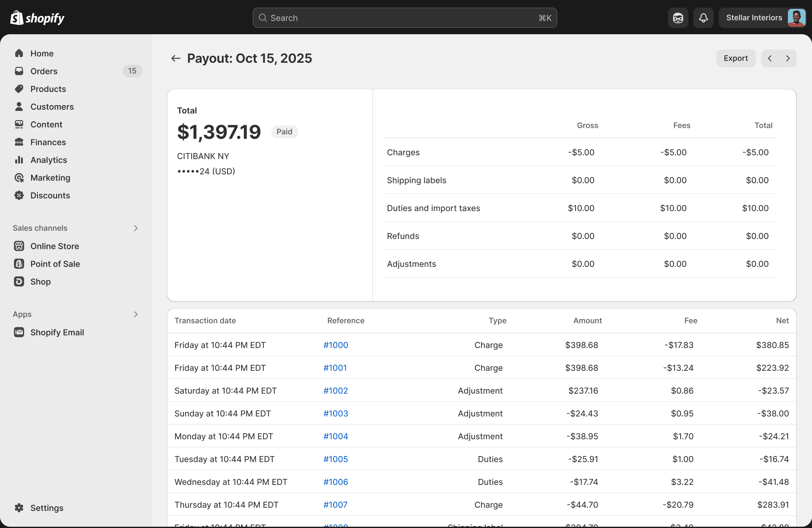Open the Discounts badge icon
The height and width of the screenshot is (528, 812).
point(19,195)
